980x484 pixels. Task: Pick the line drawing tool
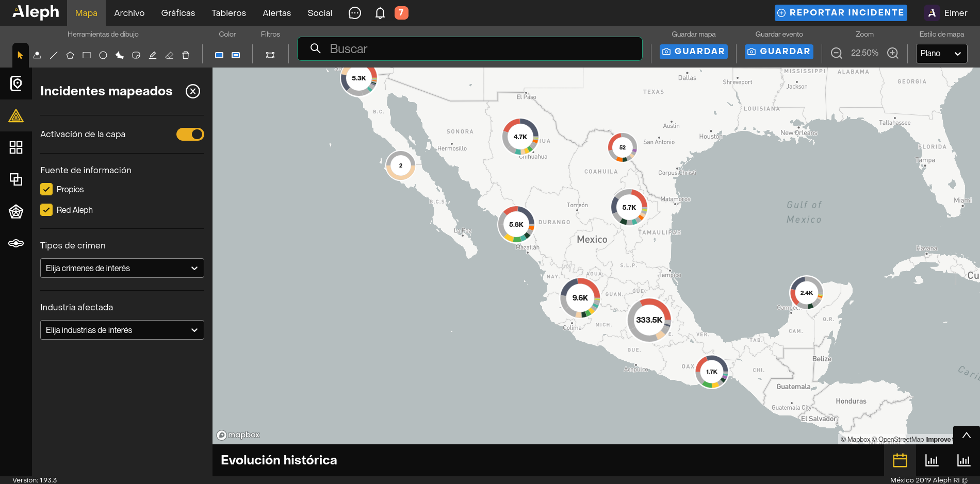54,55
